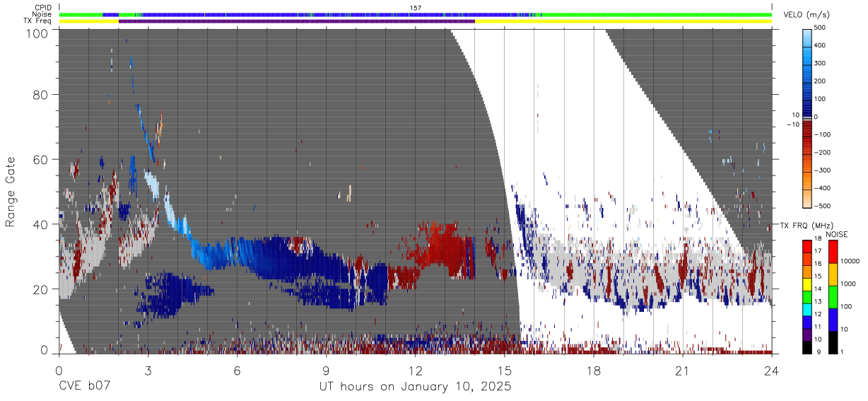This screenshot has height=401, width=868.
Task: Click the TX Freq row label
Action: coord(39,21)
